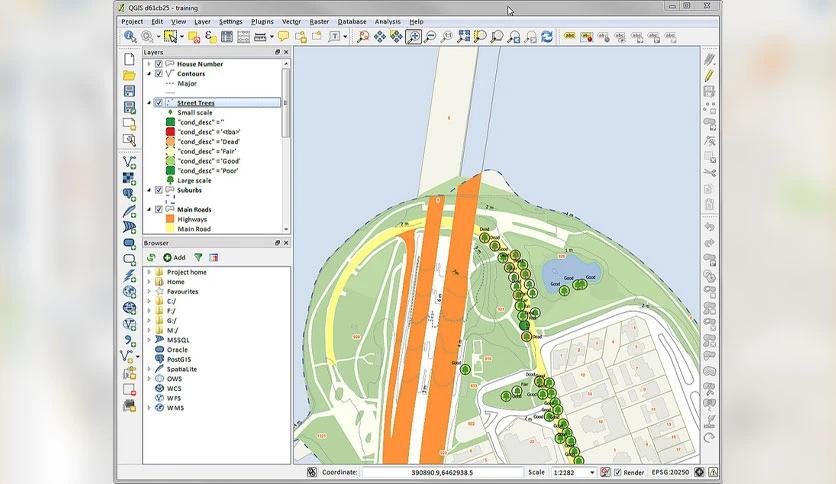Click Add Raster Layer icon

129,178
